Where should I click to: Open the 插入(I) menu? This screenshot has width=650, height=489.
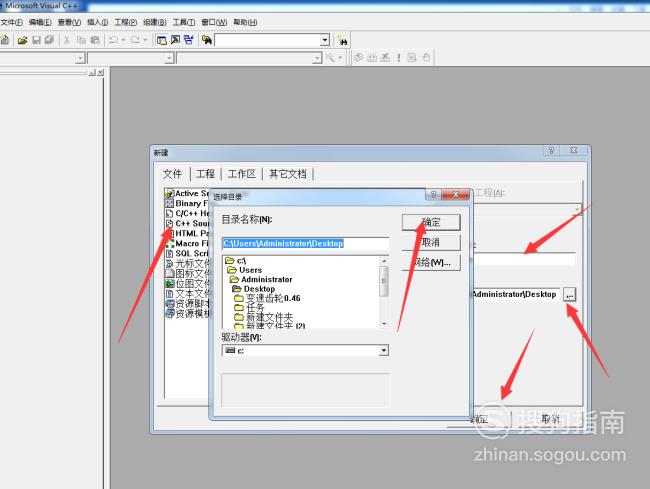click(97, 22)
